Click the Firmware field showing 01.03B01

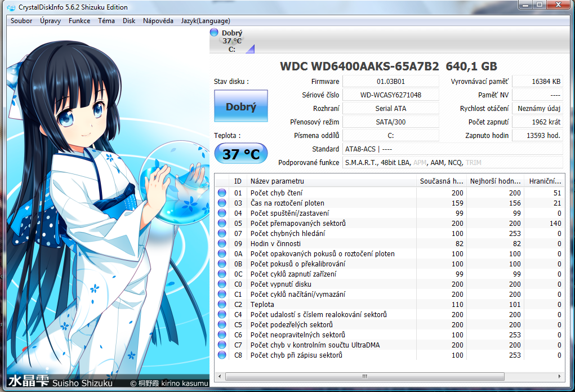[390, 82]
